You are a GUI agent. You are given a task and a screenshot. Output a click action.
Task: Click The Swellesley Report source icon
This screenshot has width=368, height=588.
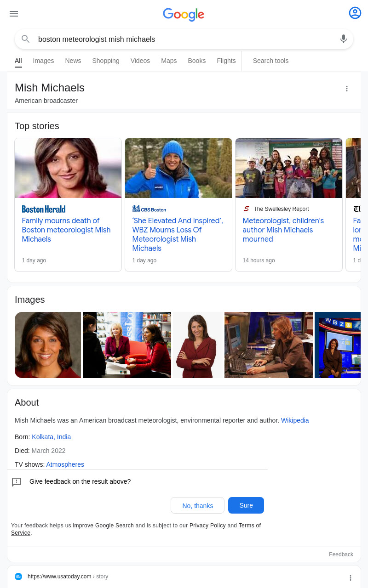tap(246, 209)
